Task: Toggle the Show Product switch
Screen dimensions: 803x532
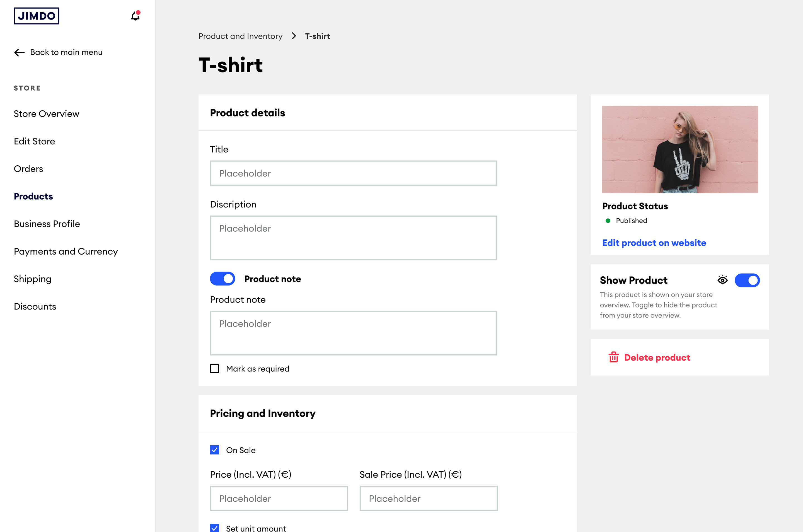Action: click(x=747, y=280)
